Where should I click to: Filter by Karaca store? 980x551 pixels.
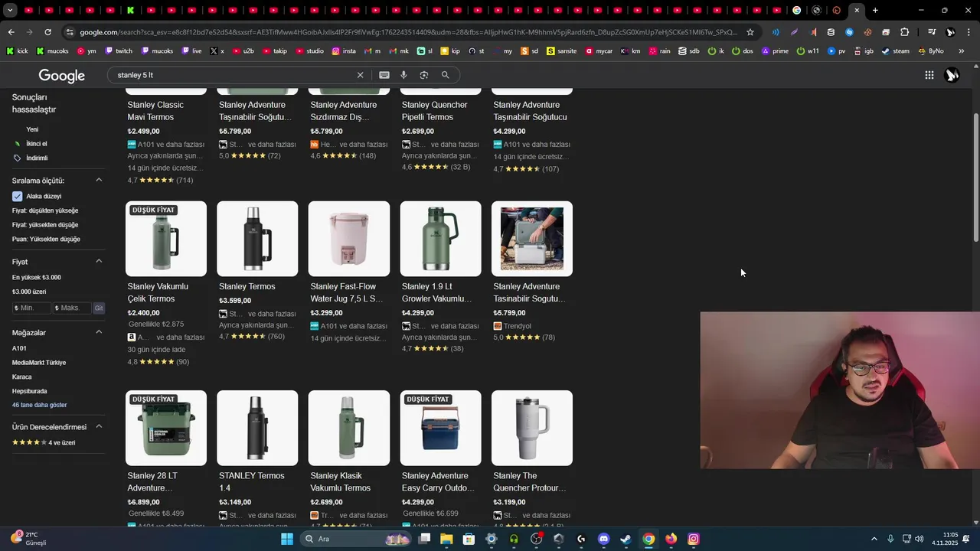tap(22, 377)
